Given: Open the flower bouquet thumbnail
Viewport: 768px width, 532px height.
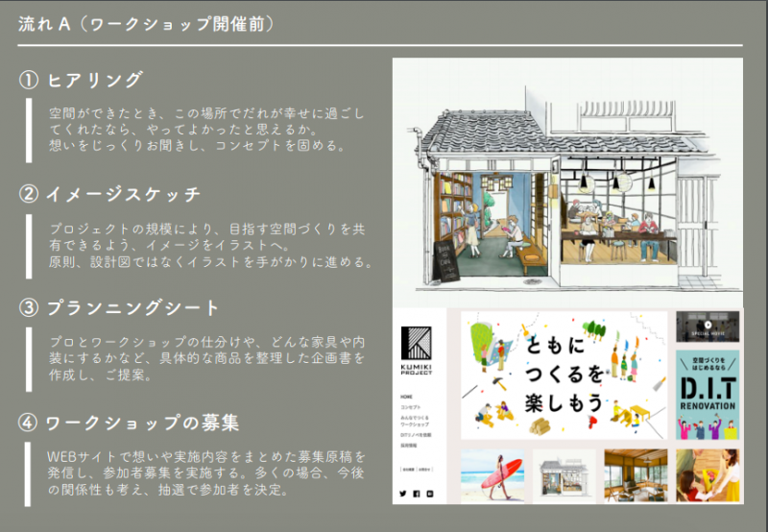Looking at the screenshot, I should [708, 475].
